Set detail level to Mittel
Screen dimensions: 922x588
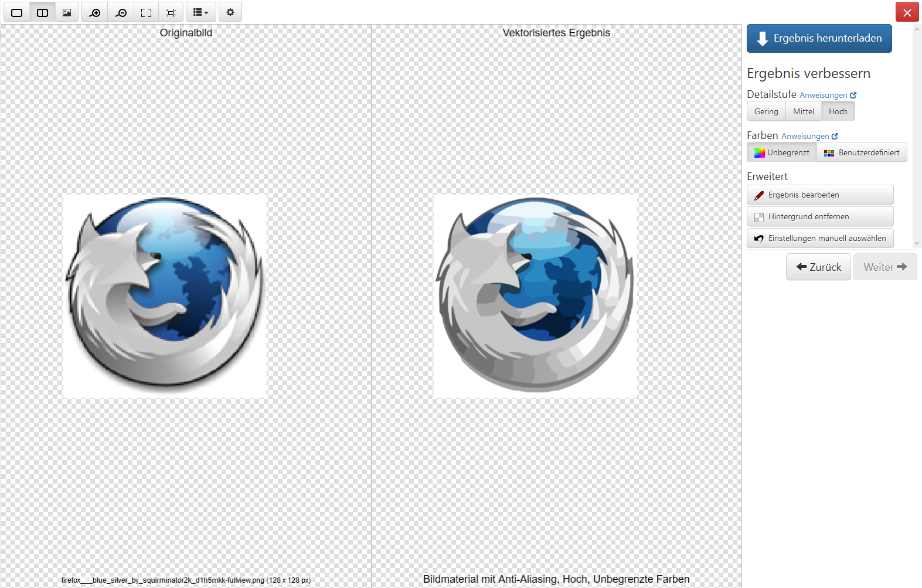pyautogui.click(x=803, y=111)
